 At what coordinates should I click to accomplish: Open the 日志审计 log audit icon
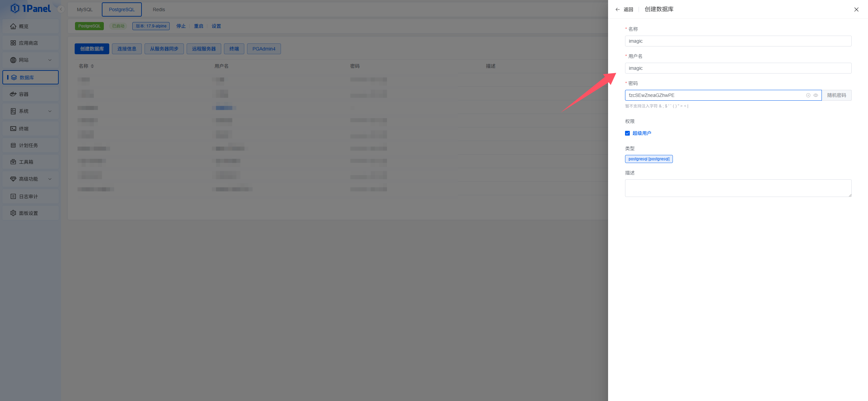[x=13, y=196]
